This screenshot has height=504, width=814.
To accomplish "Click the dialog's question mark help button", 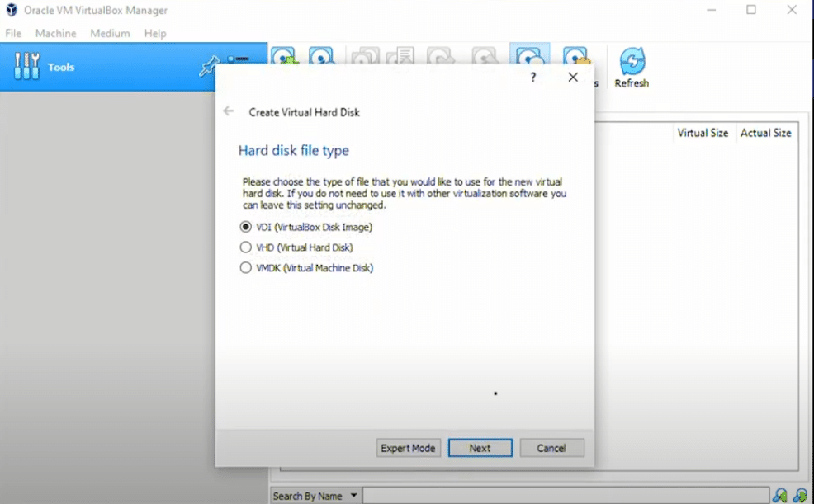I will tap(533, 77).
